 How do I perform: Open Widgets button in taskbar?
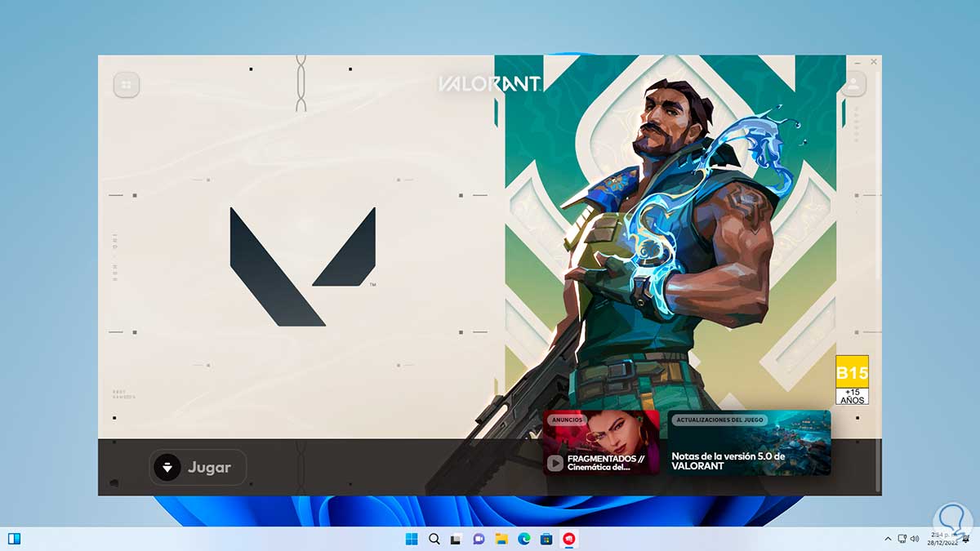[14, 539]
